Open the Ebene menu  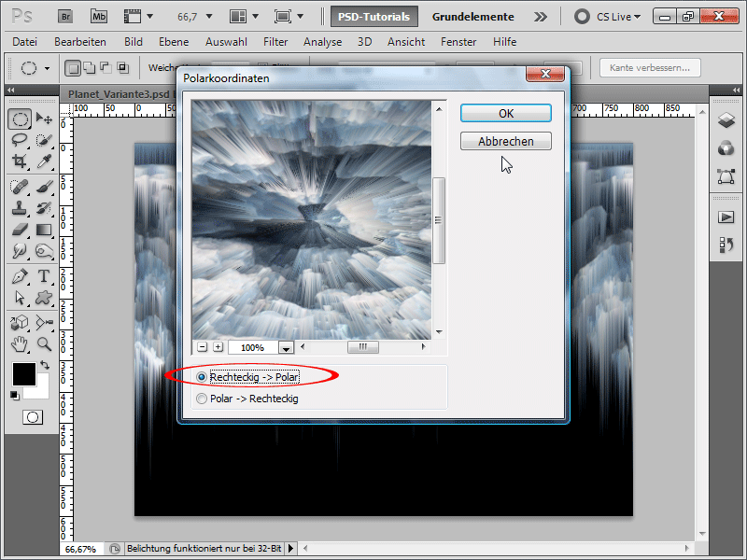(x=174, y=42)
